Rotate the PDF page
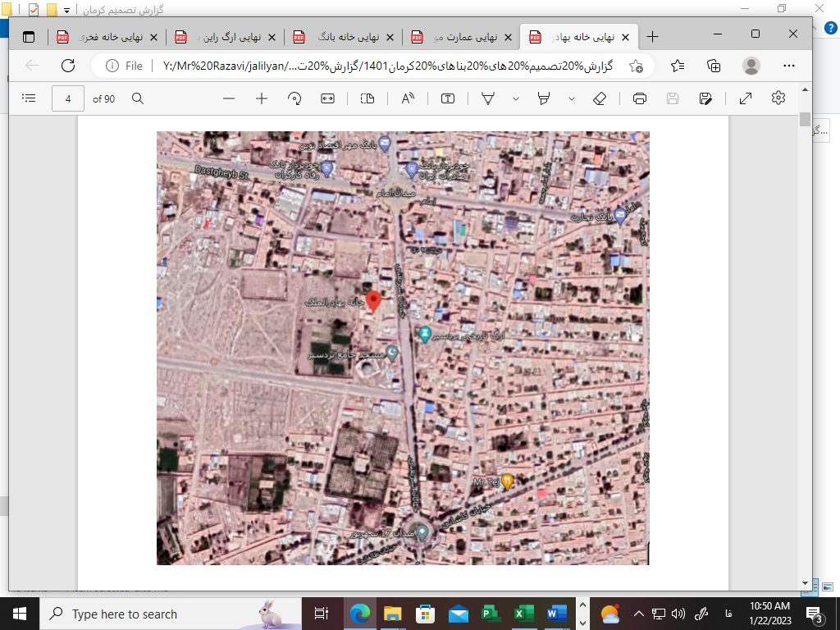Screen dimensions: 840x630 point(294,98)
